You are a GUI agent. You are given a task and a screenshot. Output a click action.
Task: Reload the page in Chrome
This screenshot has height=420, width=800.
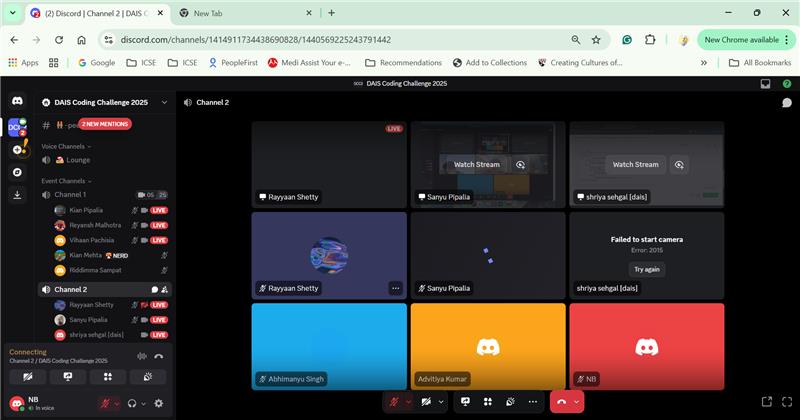[x=59, y=40]
